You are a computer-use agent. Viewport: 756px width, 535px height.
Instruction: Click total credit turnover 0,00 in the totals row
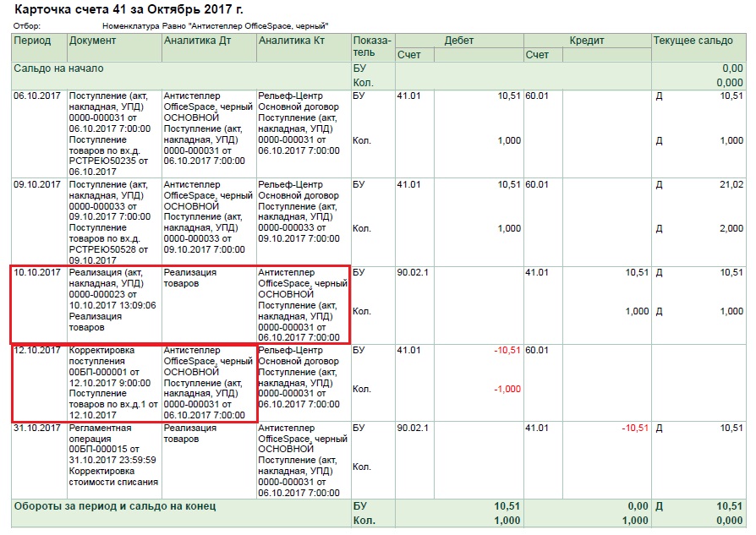(638, 506)
